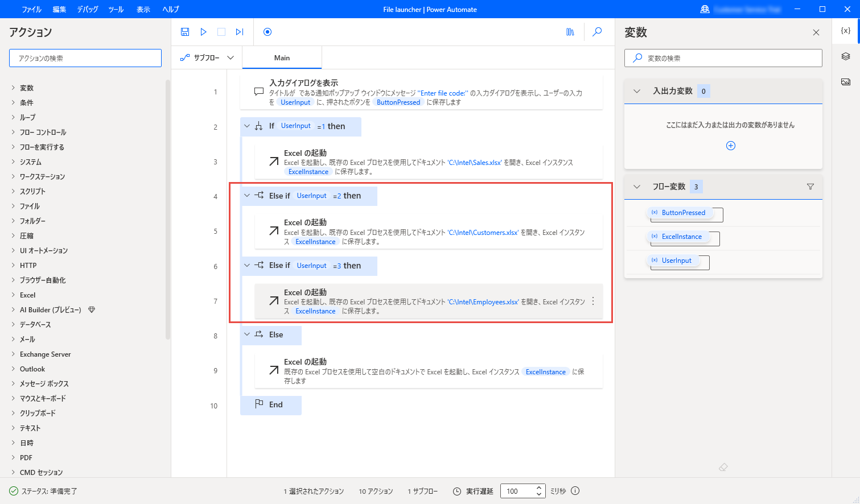
Task: Open the UI elements library icon
Action: [570, 32]
